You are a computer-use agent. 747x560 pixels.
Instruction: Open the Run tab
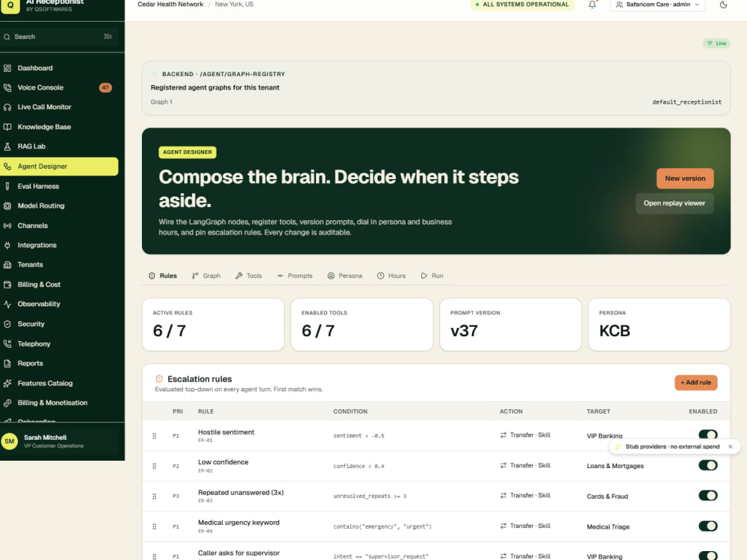coord(432,276)
